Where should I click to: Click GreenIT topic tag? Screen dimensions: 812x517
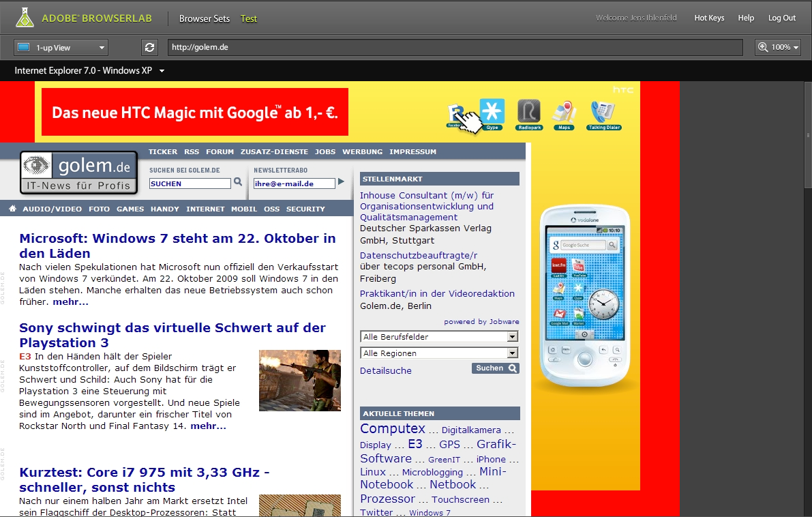click(444, 460)
